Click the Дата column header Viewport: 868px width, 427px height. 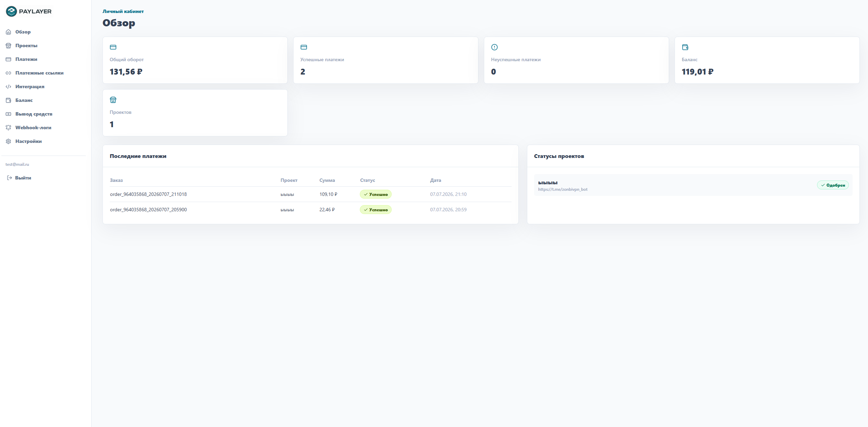tap(435, 180)
